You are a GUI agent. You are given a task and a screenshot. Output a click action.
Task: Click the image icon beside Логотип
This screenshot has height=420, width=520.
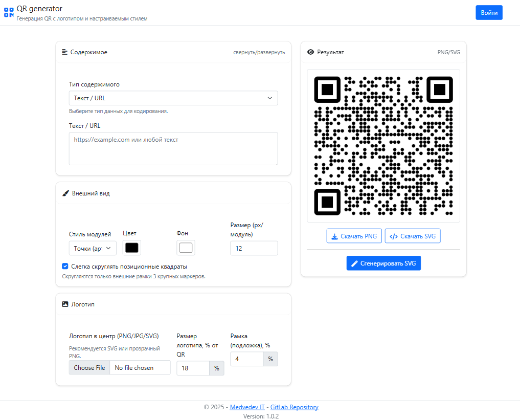pyautogui.click(x=65, y=304)
